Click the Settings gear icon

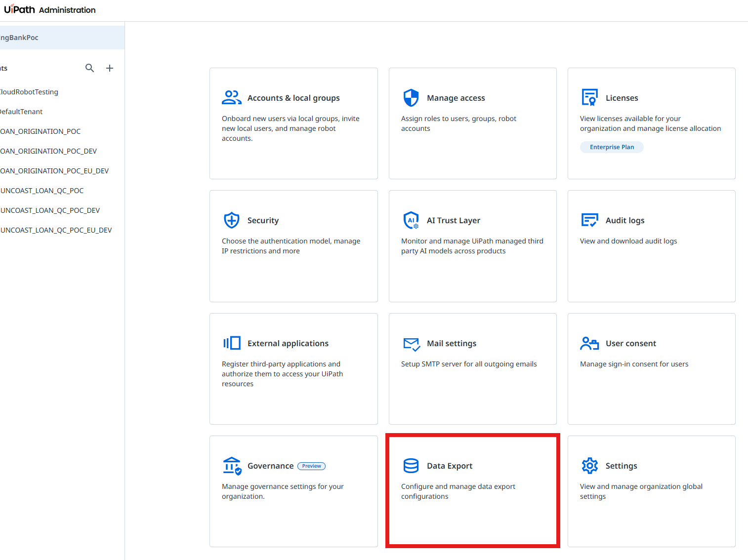point(590,466)
